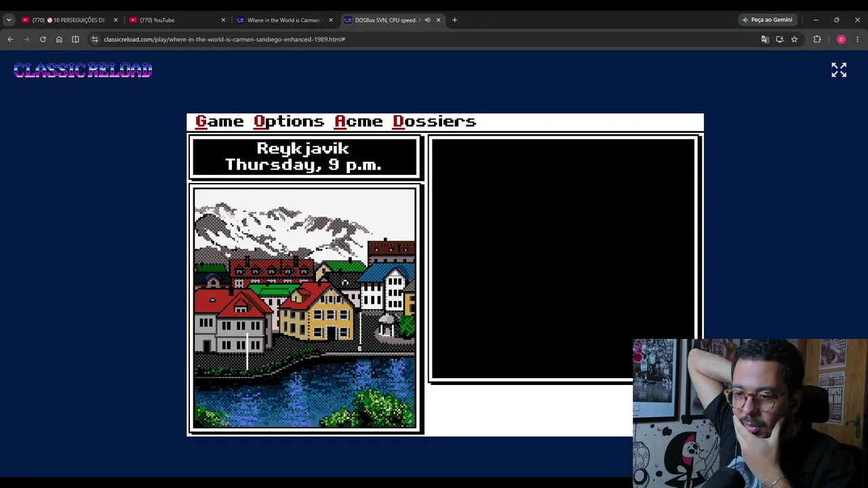The height and width of the screenshot is (488, 868).
Task: Click the Reykjavik city picture
Action: point(304,308)
